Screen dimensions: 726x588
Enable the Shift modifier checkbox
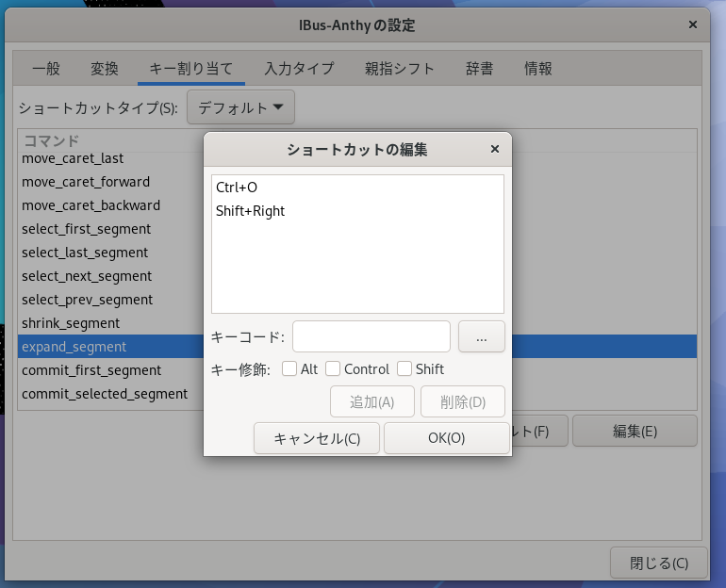click(x=404, y=368)
